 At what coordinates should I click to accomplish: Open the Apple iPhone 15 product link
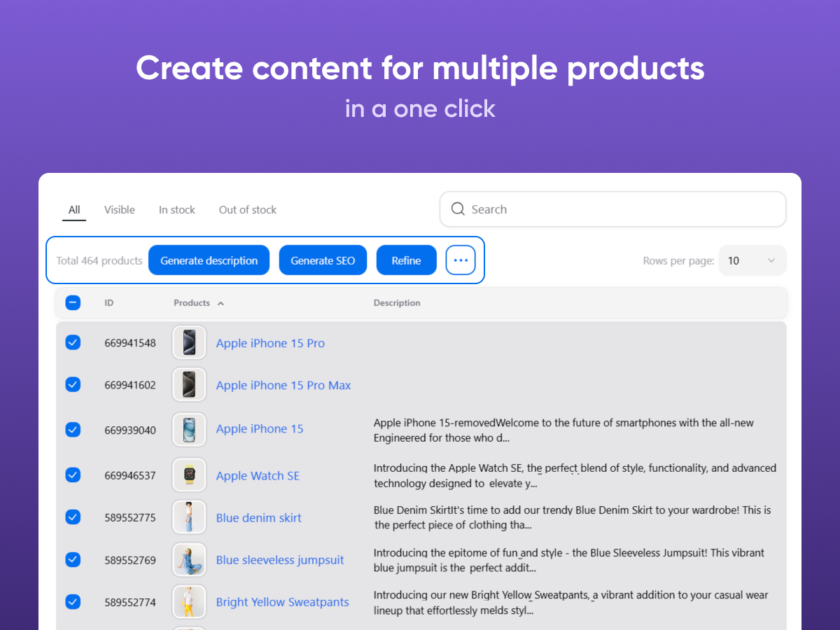pos(260,428)
